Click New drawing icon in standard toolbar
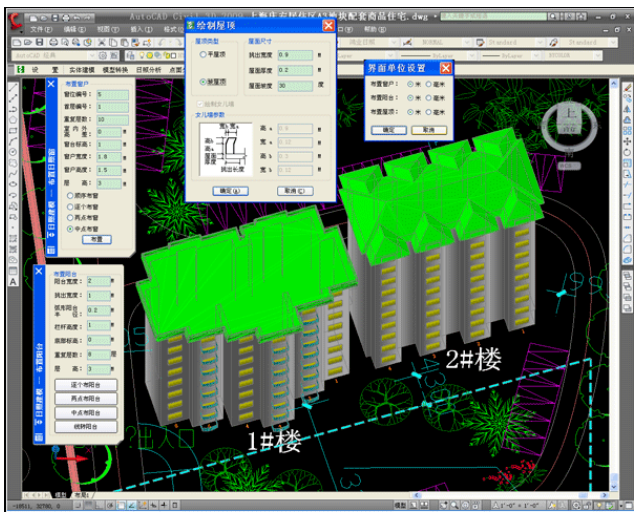The image size is (640, 515). click(17, 42)
